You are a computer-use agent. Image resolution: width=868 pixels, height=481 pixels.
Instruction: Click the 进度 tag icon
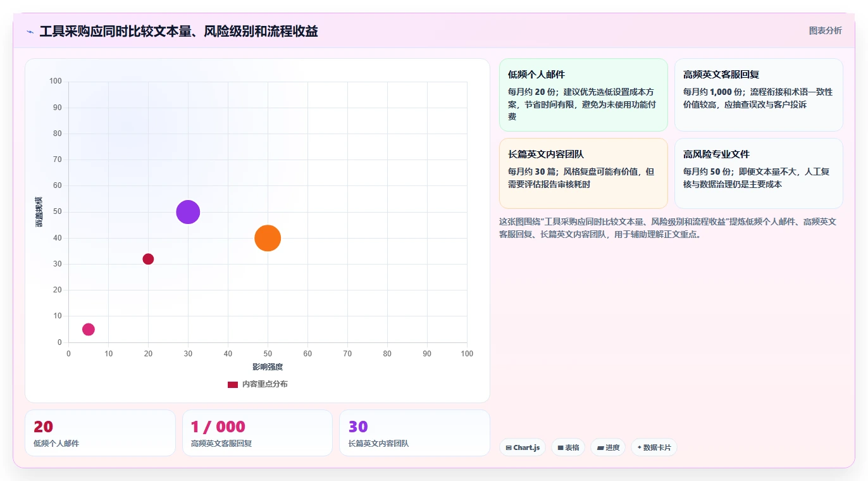pyautogui.click(x=600, y=447)
